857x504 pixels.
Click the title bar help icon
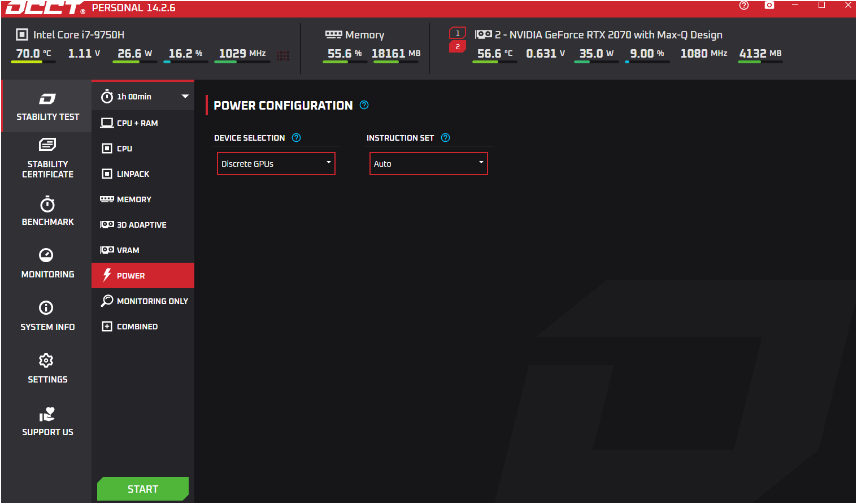(x=744, y=5)
